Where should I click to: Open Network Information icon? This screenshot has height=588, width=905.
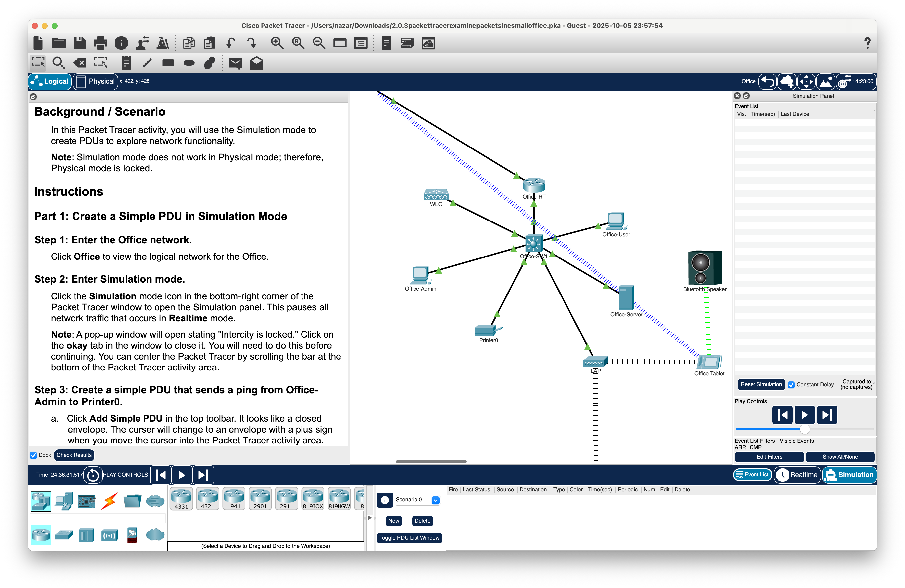click(x=121, y=43)
